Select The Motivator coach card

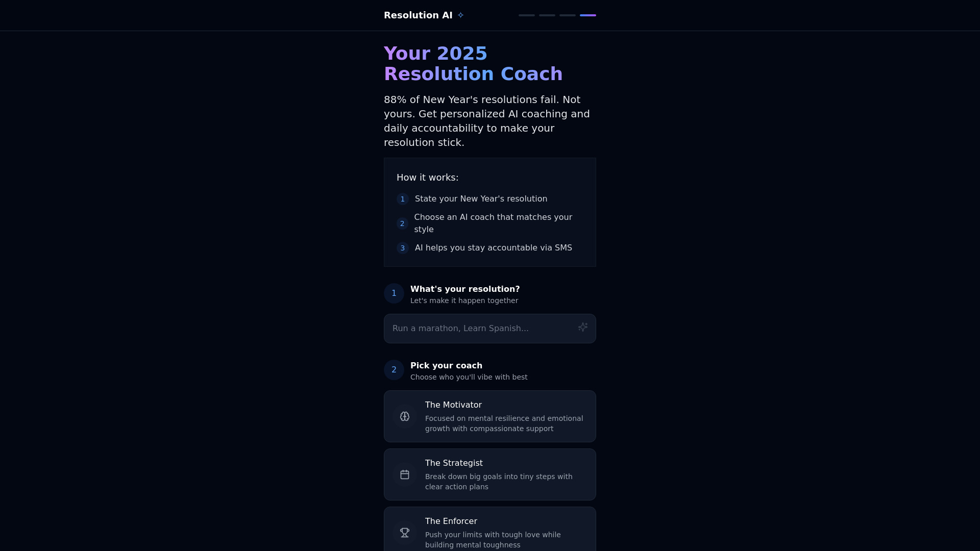click(x=489, y=416)
